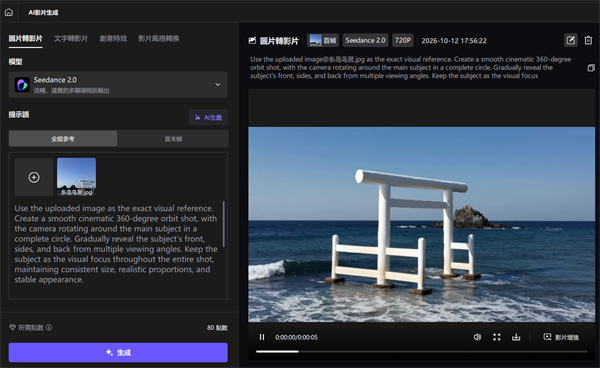
Task: Click the generated torii gate video preview
Action: tap(422, 224)
